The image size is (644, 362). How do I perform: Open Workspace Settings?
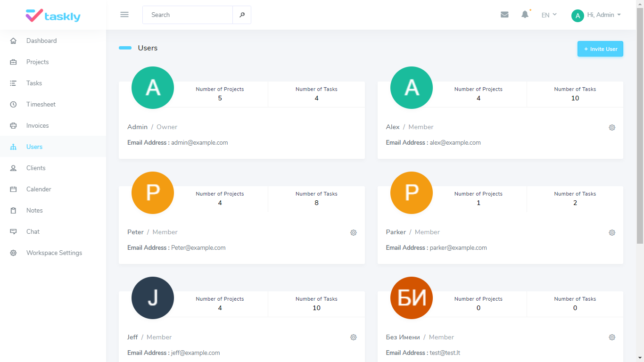click(54, 253)
